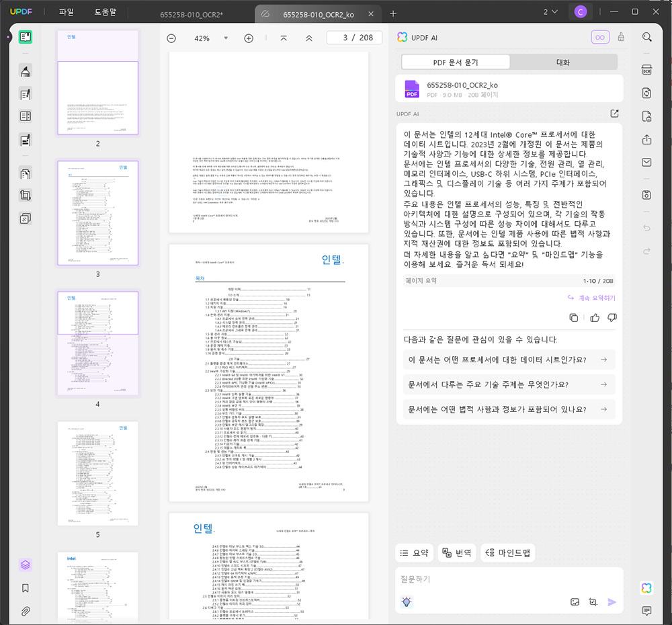Give thumbs up to AI answer

(x=595, y=318)
